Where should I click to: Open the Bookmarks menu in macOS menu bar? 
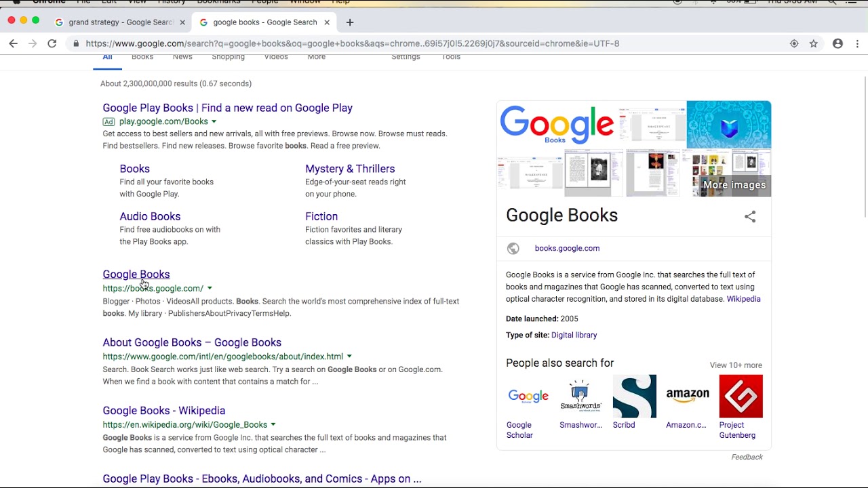click(218, 2)
